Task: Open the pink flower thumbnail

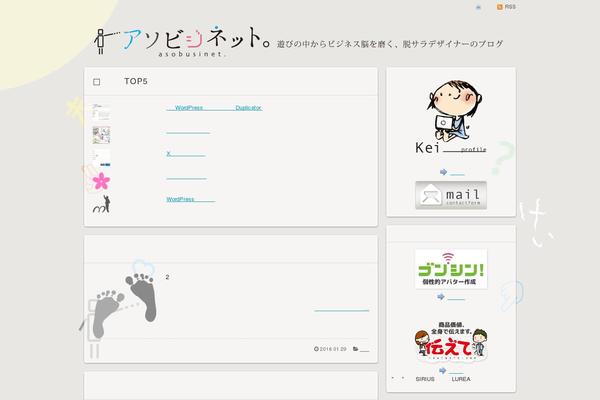Action: (101, 181)
